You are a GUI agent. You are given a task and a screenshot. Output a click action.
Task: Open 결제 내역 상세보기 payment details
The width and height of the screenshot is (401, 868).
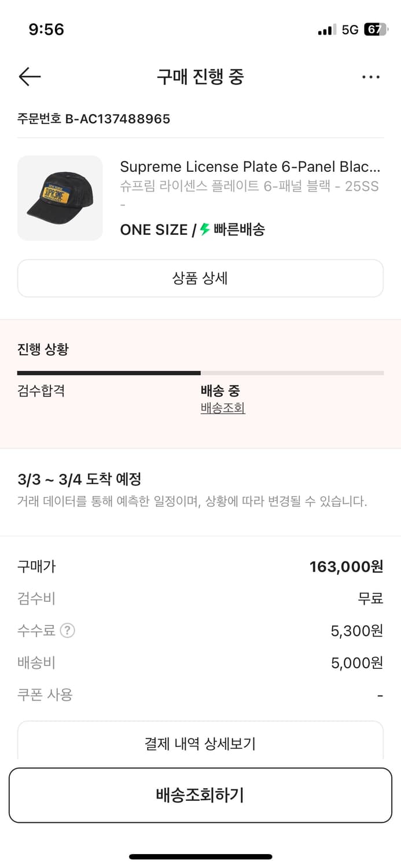click(x=200, y=744)
